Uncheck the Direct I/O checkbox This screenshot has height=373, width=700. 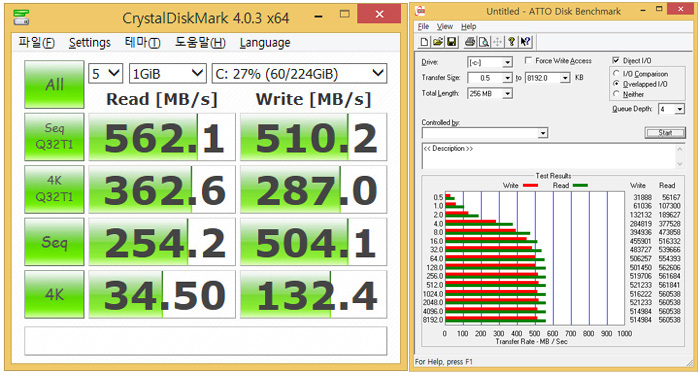click(616, 60)
